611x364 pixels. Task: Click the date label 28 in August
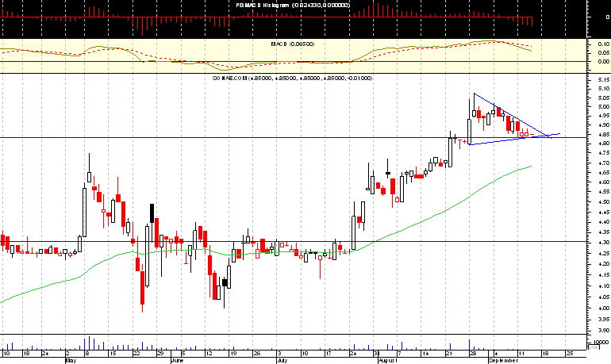coord(473,354)
